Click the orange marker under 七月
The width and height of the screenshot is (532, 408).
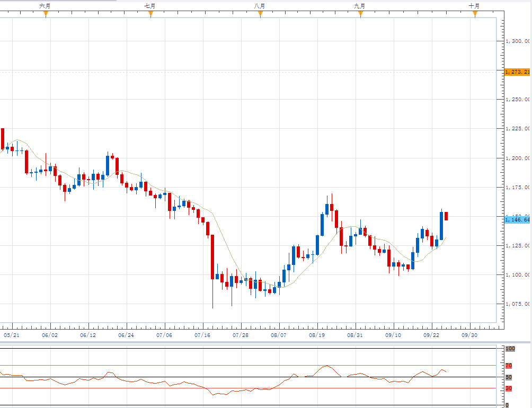pyautogui.click(x=150, y=14)
